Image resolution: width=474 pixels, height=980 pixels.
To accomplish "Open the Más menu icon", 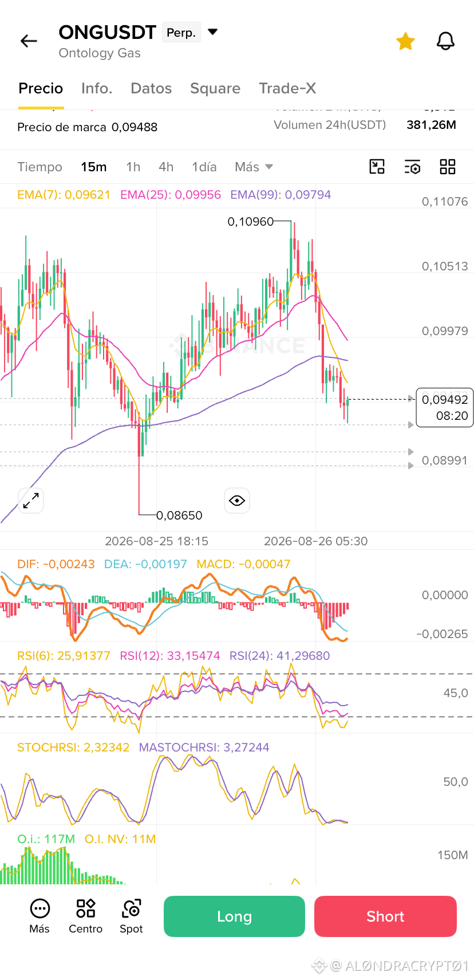I will pyautogui.click(x=39, y=916).
